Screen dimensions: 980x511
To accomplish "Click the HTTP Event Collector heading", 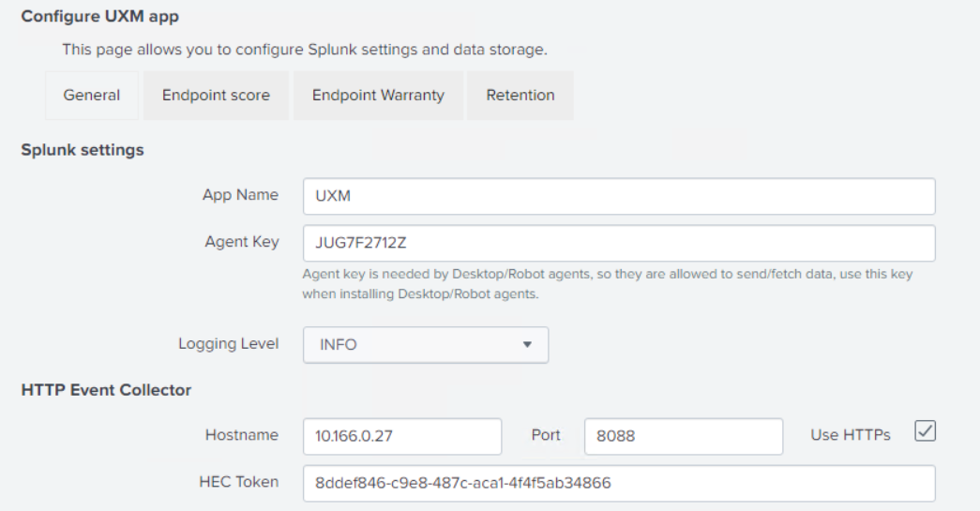I will coord(106,390).
